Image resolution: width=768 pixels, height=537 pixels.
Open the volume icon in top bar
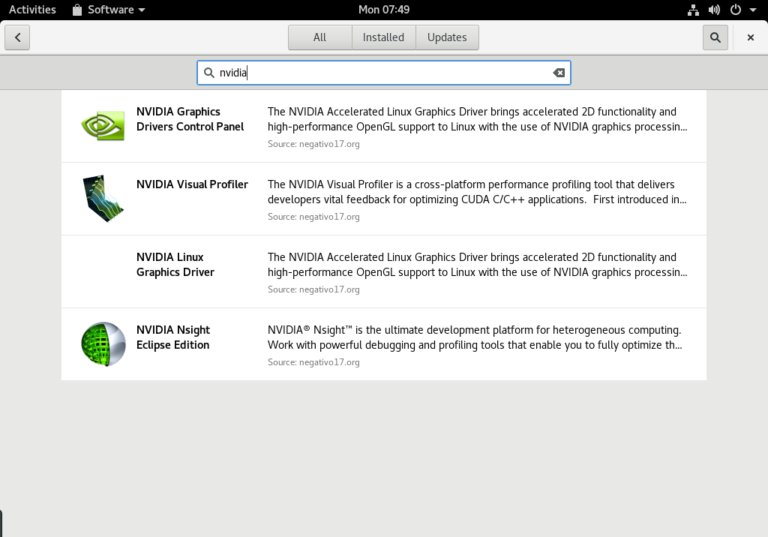tap(714, 10)
